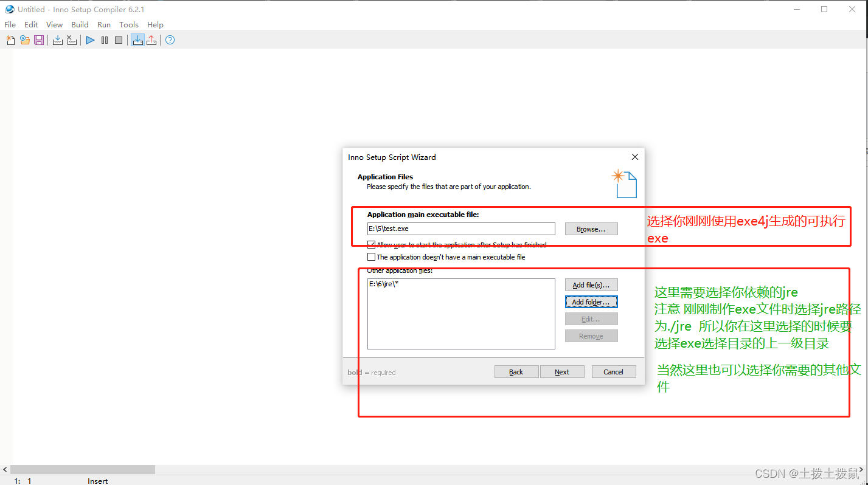This screenshot has width=868, height=485.
Task: Go Back to the previous wizard page
Action: tap(516, 372)
